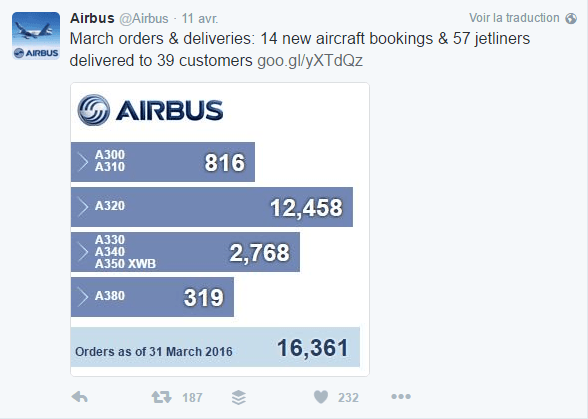588x419 pixels.
Task: Click 'Voir la traduction' link
Action: (514, 18)
